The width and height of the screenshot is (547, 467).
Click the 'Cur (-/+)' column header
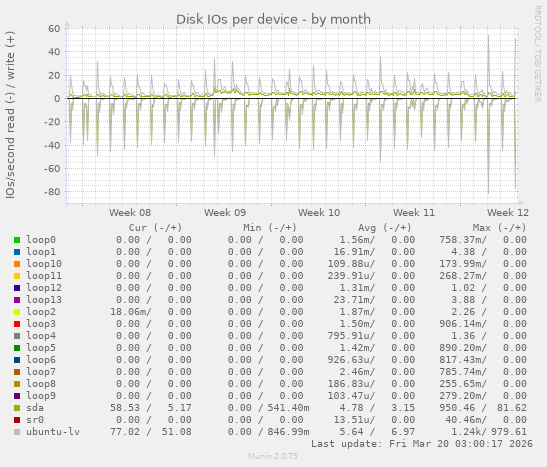[155, 228]
